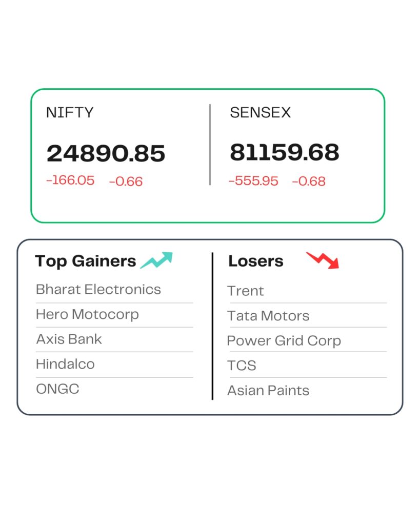
Task: Select Bharat Electronics in Top Gainers
Action: 98,289
